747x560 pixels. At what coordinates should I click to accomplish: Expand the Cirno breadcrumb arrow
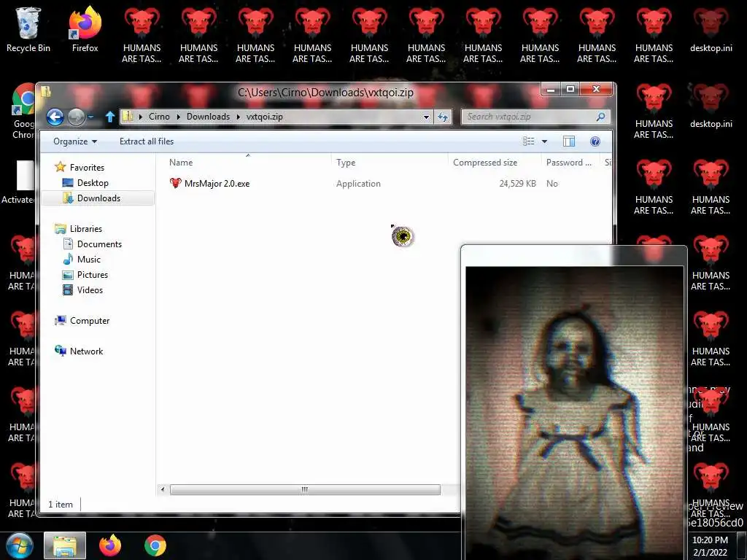[178, 117]
